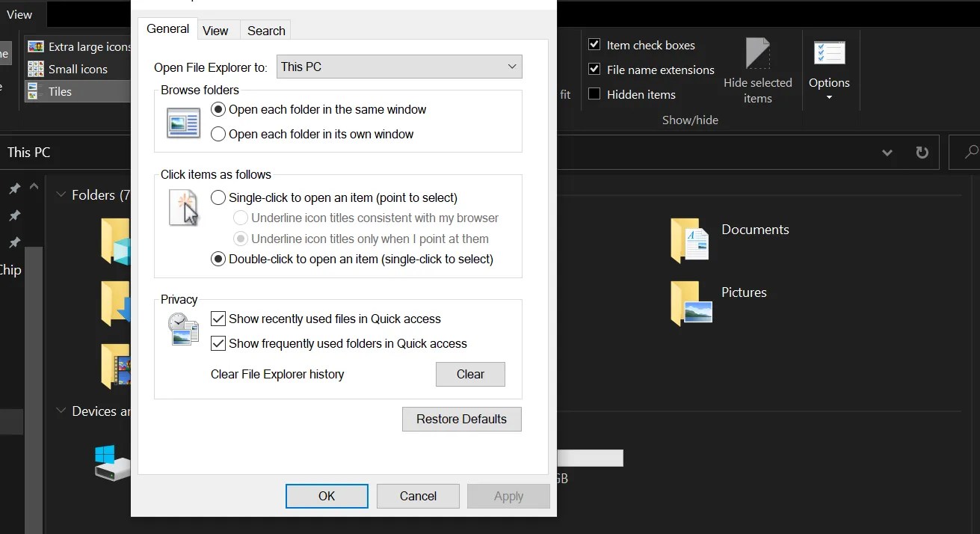Screen dimensions: 980x534
Task: Enable the Hidden items checkbox
Action: [x=594, y=94]
